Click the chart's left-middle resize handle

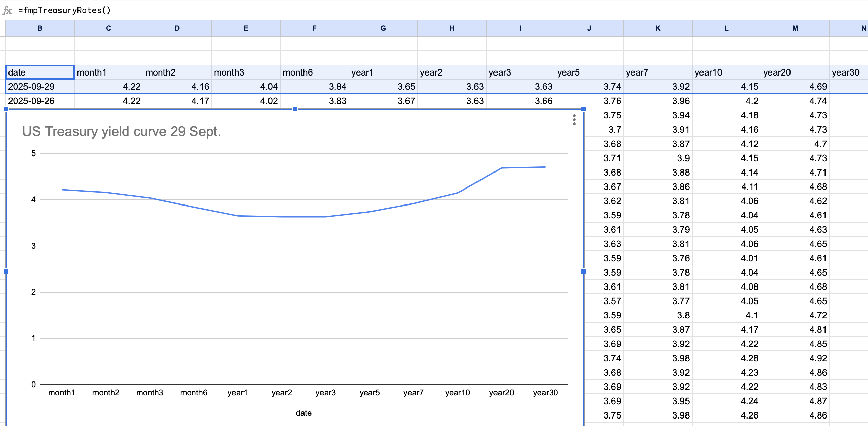(x=6, y=271)
